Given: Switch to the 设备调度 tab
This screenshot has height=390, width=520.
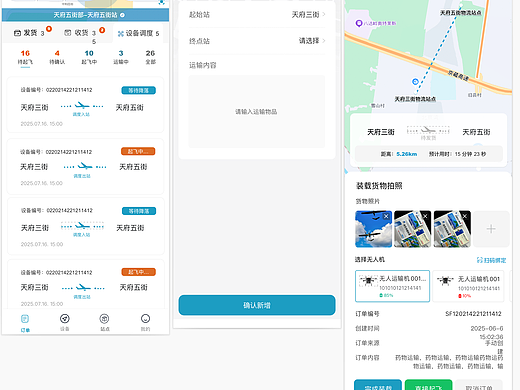Looking at the screenshot, I should pos(138,33).
